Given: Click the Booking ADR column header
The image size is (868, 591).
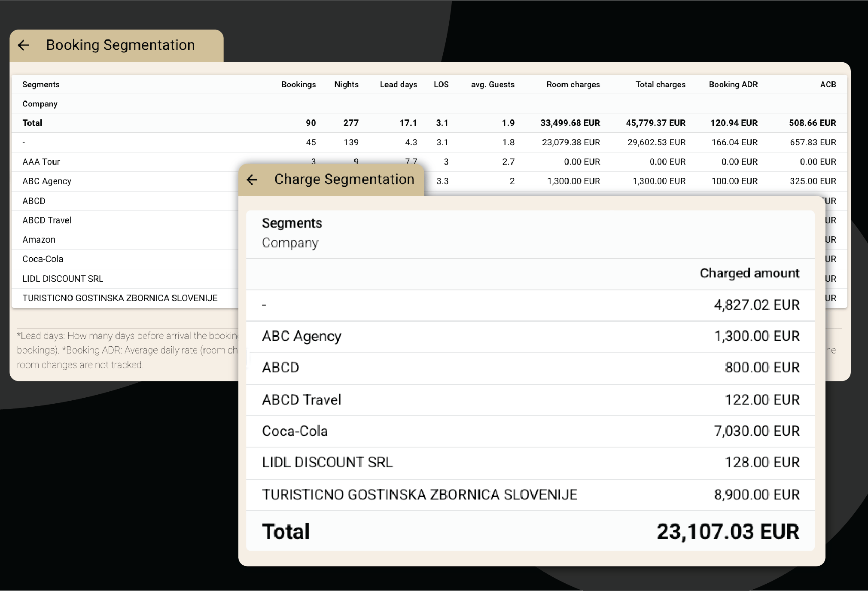Looking at the screenshot, I should [733, 85].
